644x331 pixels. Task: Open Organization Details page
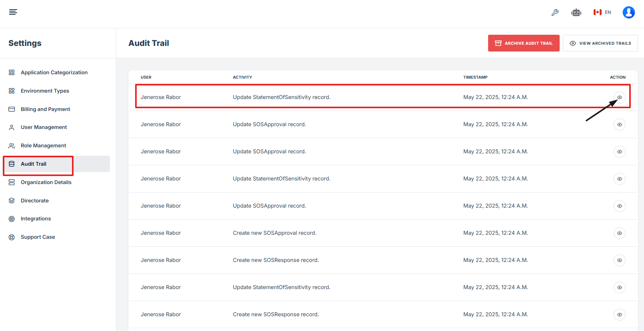click(46, 182)
